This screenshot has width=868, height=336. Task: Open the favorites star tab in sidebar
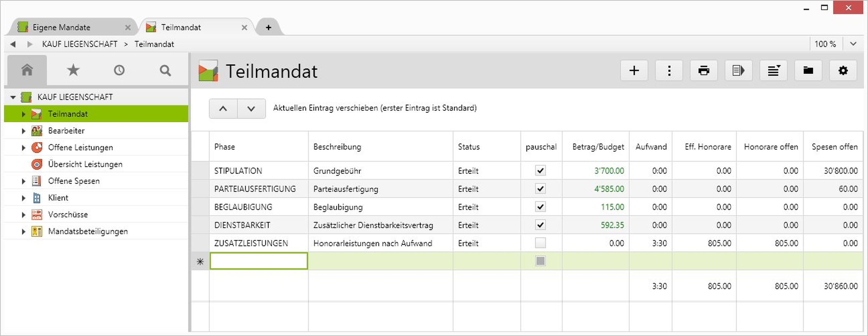point(73,71)
